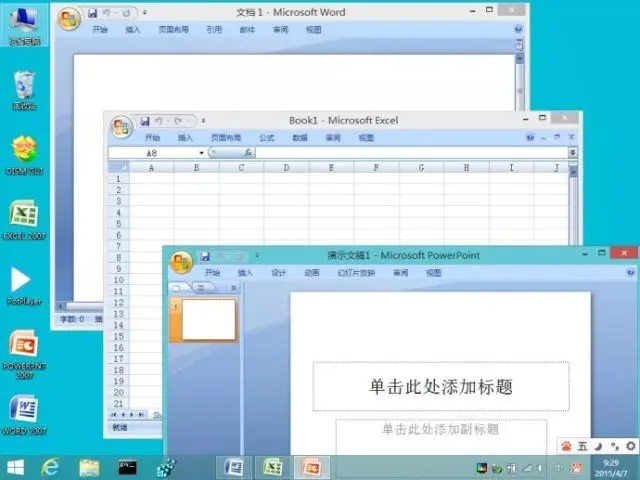Screen dimensions: 640x480
Task: Click the Undo icon in Excel's quick access toolbar
Action: [159, 121]
